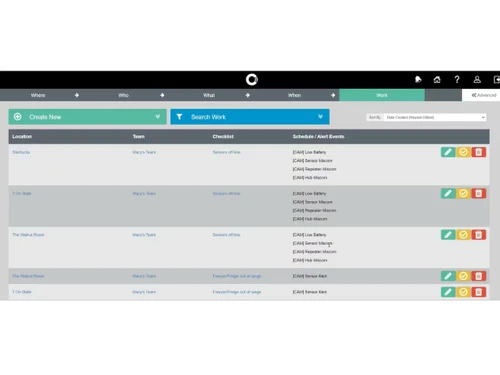This screenshot has width=500, height=375.
Task: Click the circular logo in header
Action: 252,79
